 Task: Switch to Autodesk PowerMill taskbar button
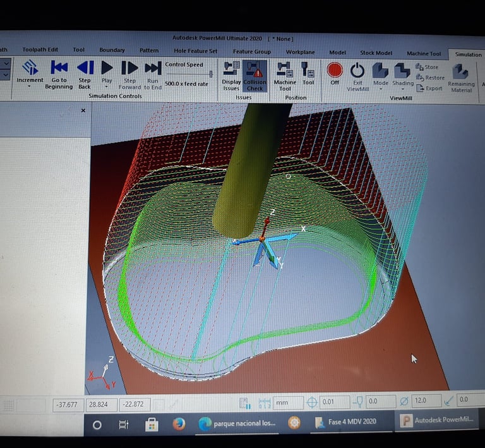click(437, 420)
